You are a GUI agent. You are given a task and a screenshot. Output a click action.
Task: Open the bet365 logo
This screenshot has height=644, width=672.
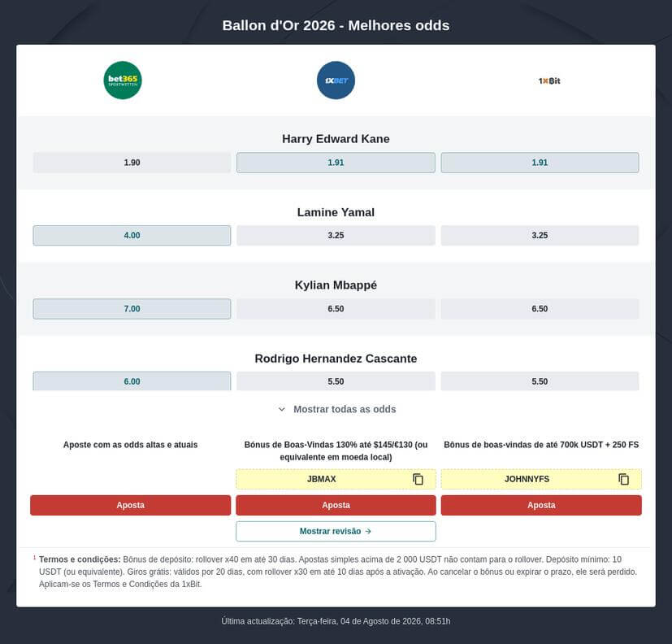123,80
